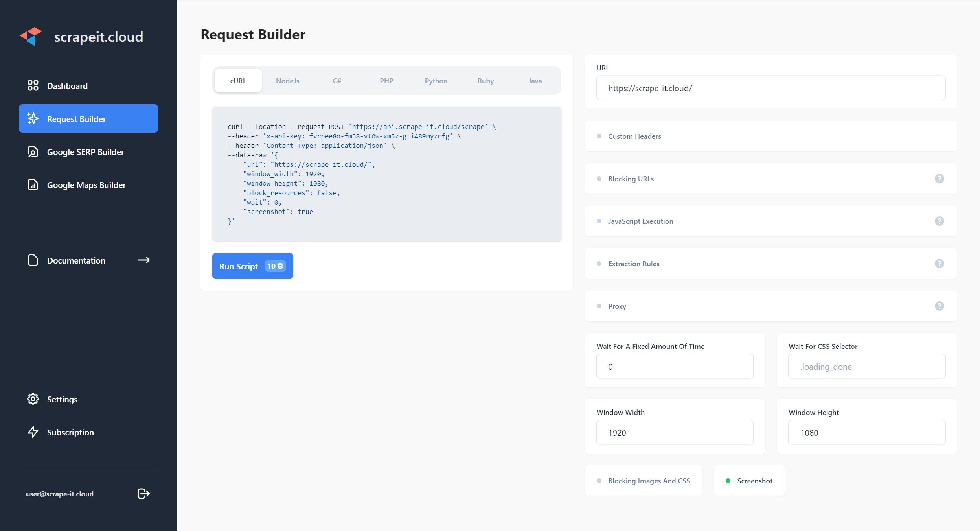Click the Request Builder page heading

[253, 35]
